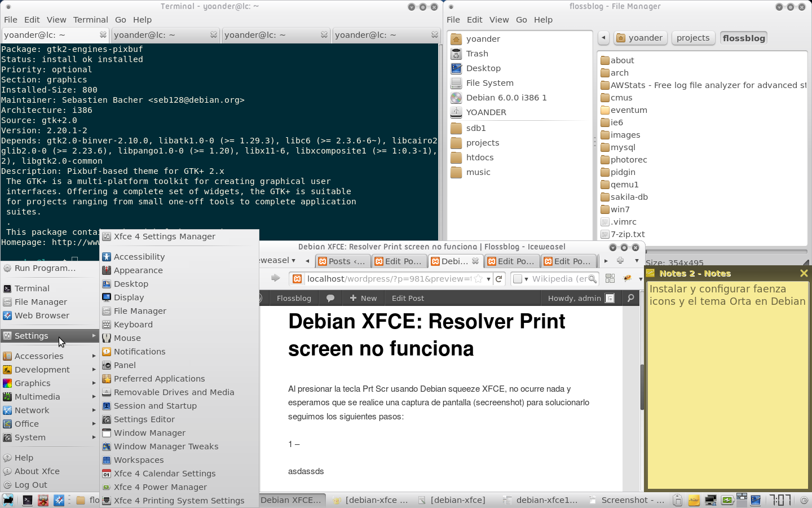
Task: Expand the Office submenu
Action: pos(50,424)
